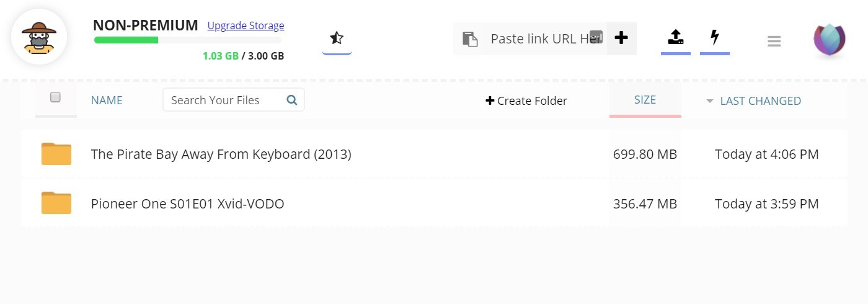Viewport: 868px width, 304px height.
Task: Sort files by Size column
Action: pos(645,99)
